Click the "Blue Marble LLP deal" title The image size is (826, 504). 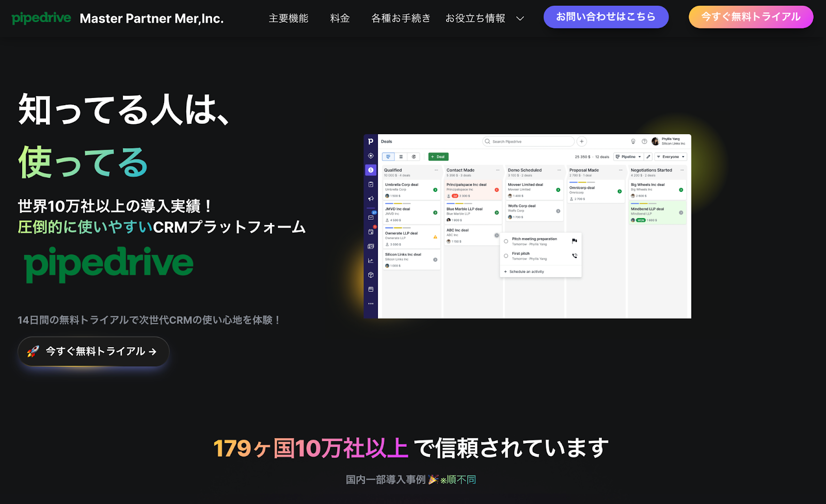coord(465,209)
